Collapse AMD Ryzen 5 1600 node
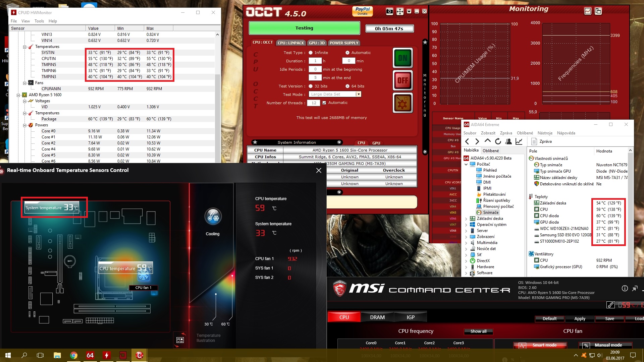The height and width of the screenshot is (362, 644). pyautogui.click(x=18, y=95)
